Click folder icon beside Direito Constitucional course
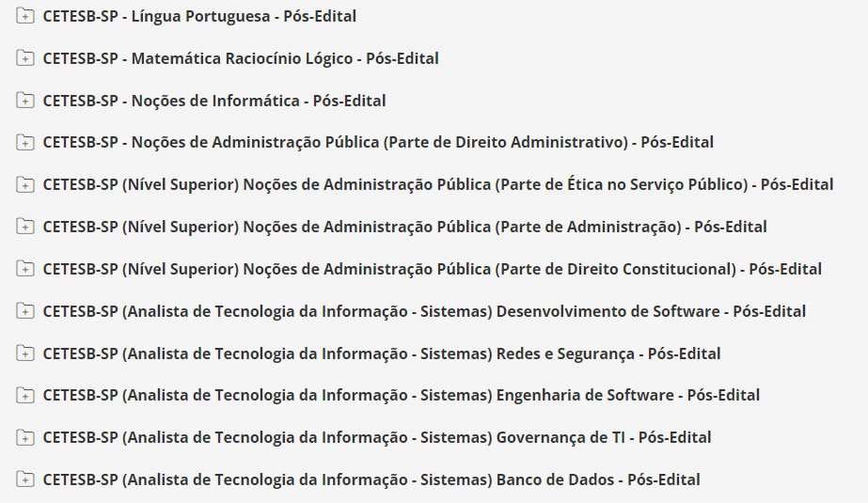868x503 pixels. pos(25,269)
